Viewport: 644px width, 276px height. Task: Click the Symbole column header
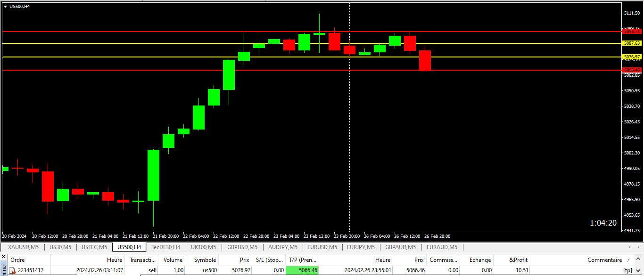[x=205, y=260]
